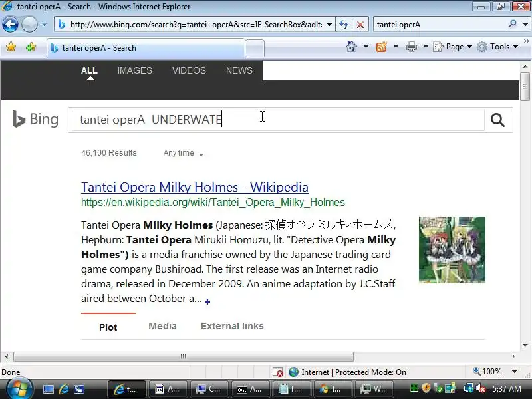532x399 pixels.
Task: Click the pop-up blocked status bar icon
Action: (x=278, y=372)
